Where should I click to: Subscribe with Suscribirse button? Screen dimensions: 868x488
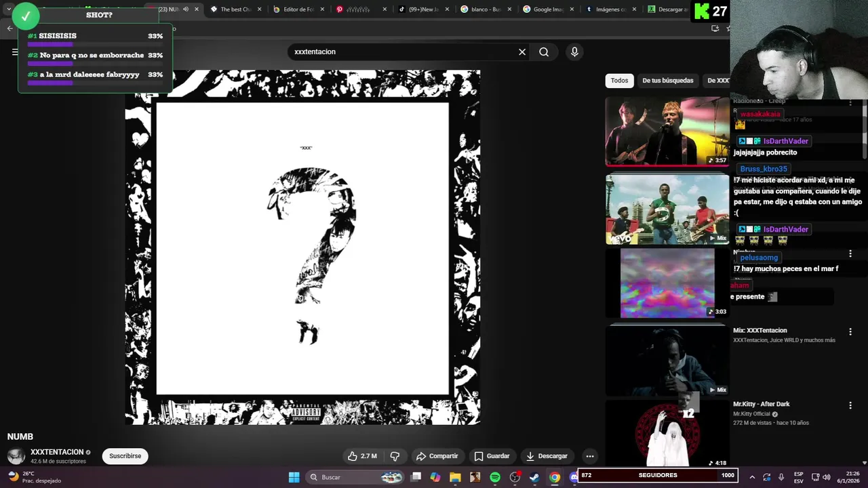pos(125,456)
